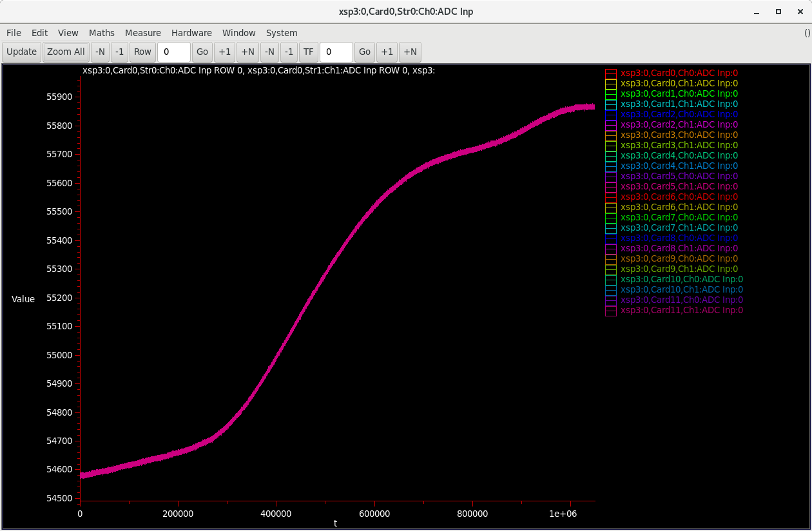Select legend entry xsp3:0,Card0,Ch1:ADC Inp:0

click(679, 83)
